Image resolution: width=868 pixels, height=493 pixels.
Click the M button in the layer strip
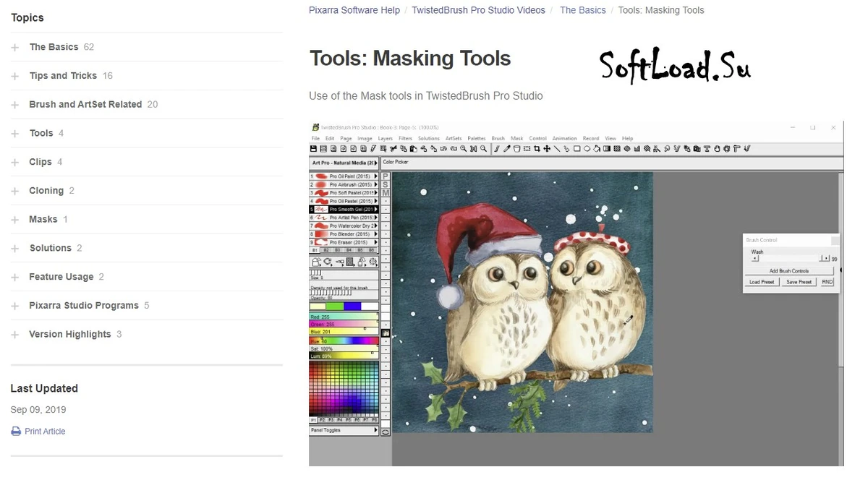click(386, 193)
